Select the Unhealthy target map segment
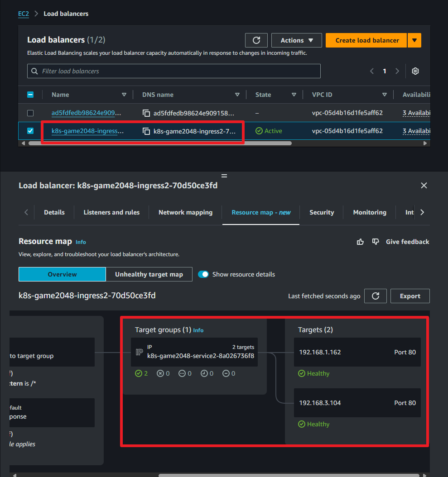The height and width of the screenshot is (477, 448). [149, 274]
